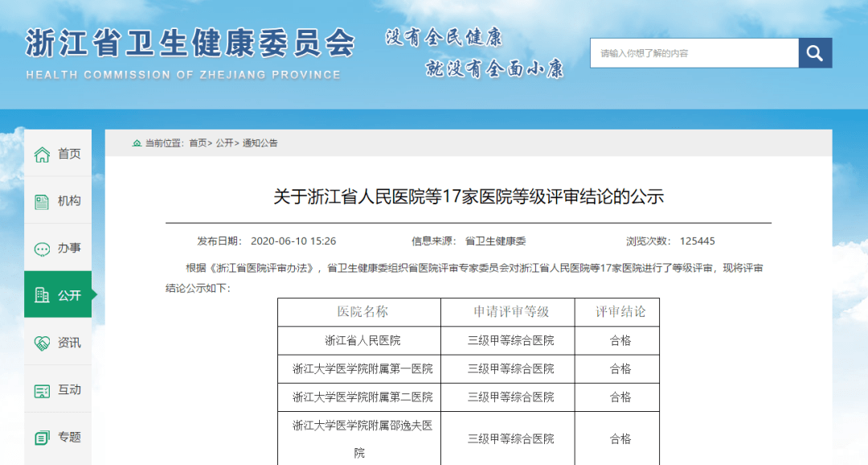Open 机构 in the sidebar
This screenshot has width=868, height=465.
point(58,200)
